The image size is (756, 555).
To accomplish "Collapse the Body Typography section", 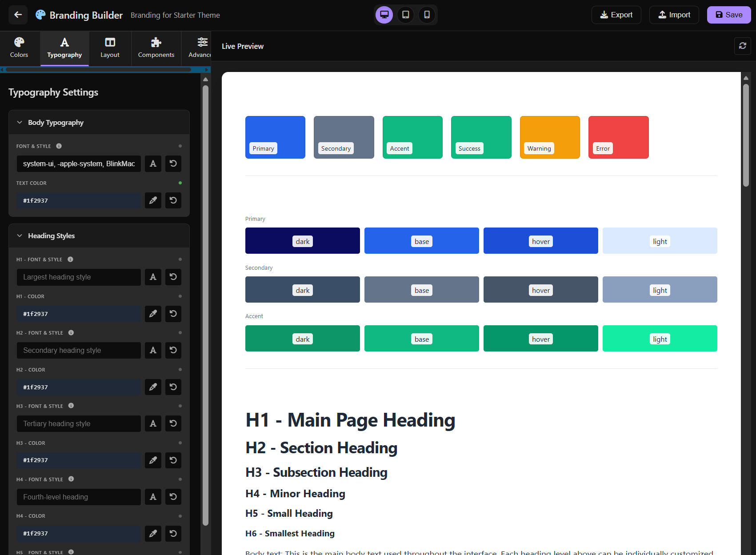I will click(99, 122).
